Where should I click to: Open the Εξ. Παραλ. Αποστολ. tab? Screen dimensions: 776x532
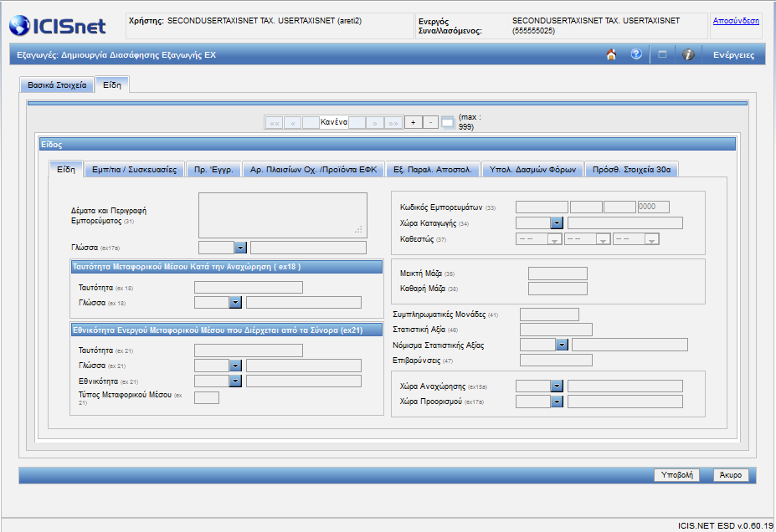433,170
